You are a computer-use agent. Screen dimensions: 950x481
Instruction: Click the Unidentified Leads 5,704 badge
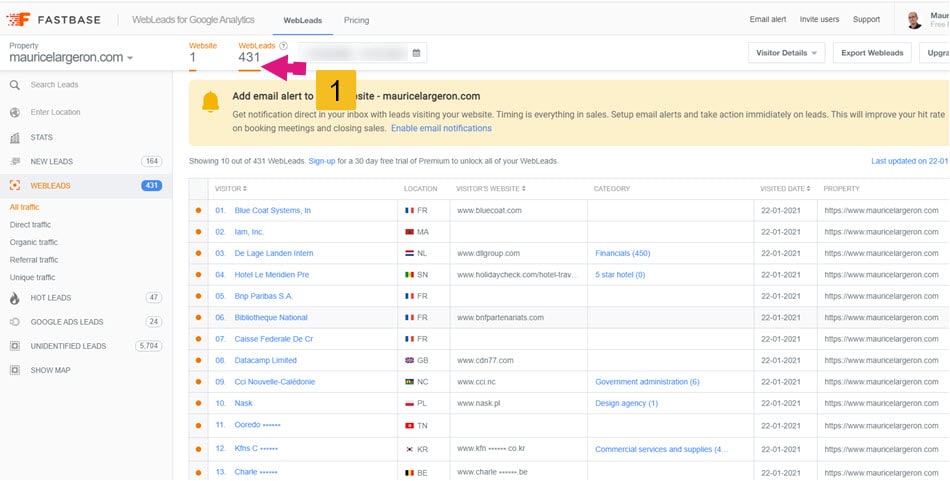click(x=148, y=347)
